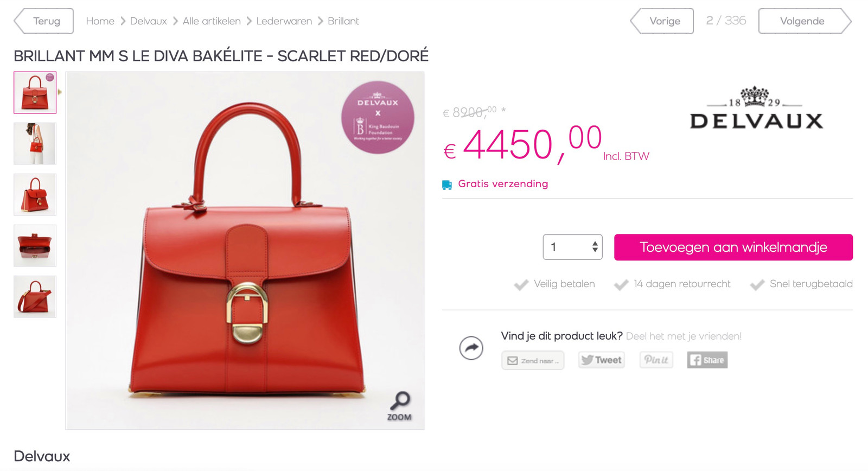The image size is (868, 471).
Task: Open the zoom magnifier on product image
Action: [x=400, y=406]
